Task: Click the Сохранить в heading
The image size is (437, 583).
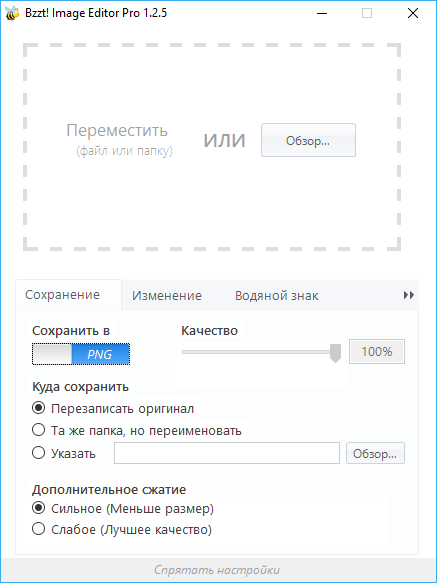Action: 71,331
